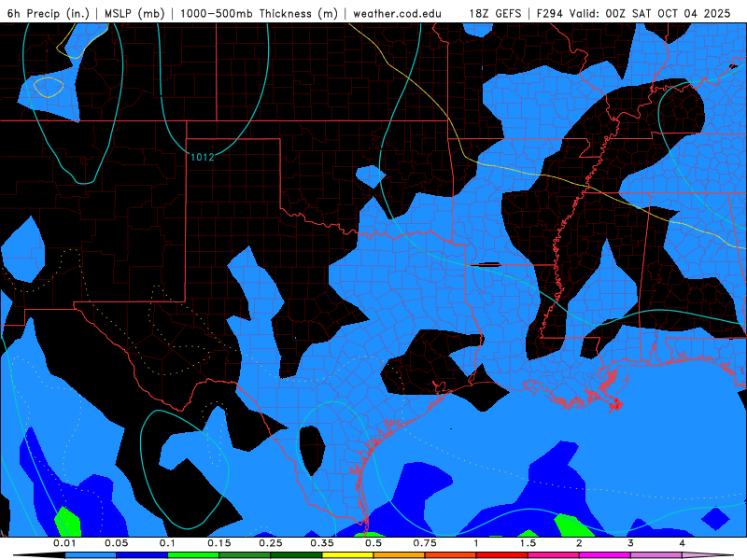Click the 'F294 Valid: 00Z SAT OCT 04 2025' text

click(633, 13)
